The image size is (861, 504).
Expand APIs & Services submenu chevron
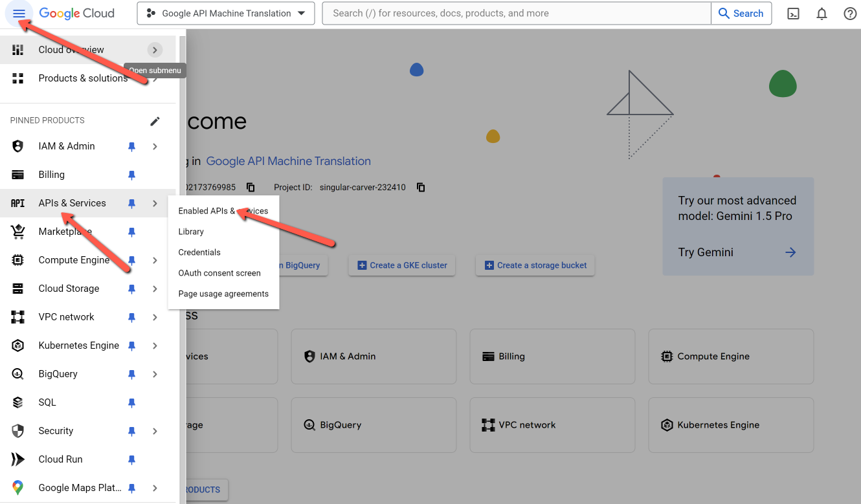(x=155, y=204)
